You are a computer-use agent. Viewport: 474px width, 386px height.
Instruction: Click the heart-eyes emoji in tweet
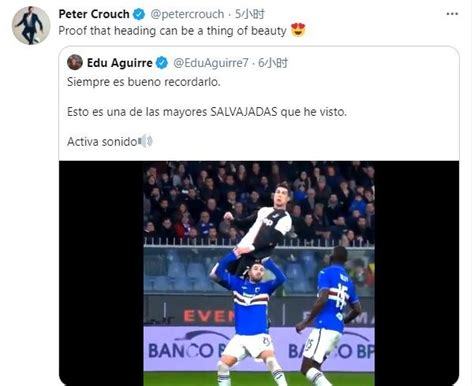(298, 30)
